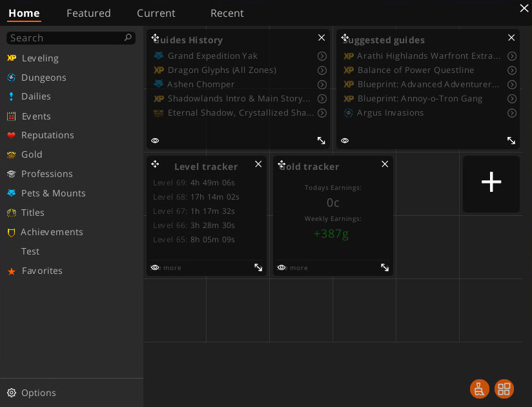Viewport: 532px width, 407px height.
Task: Open Options at the bottom left
Action: click(32, 393)
